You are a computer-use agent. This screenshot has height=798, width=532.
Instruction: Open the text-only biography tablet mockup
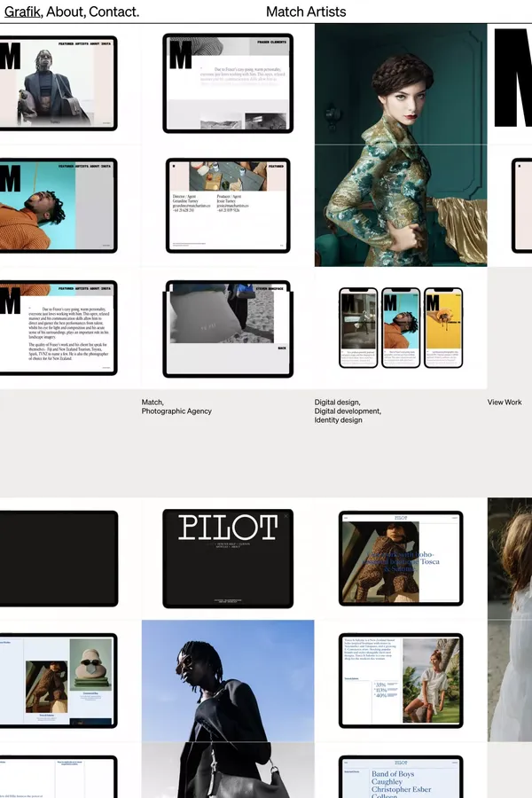[59, 327]
